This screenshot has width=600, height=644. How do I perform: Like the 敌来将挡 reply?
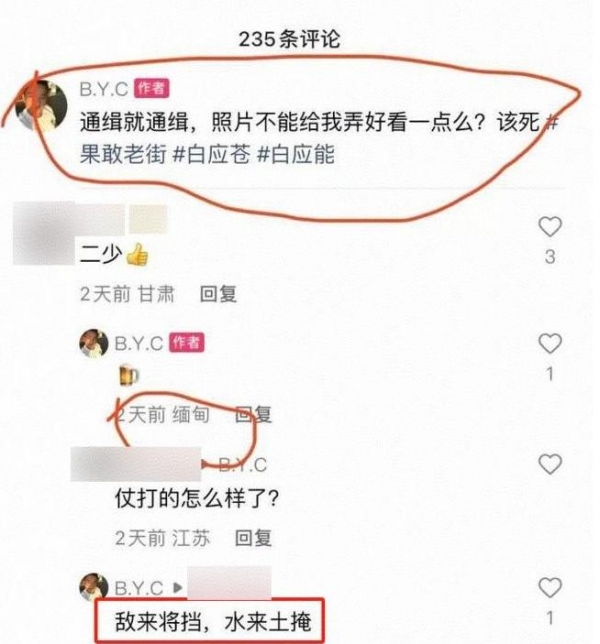pyautogui.click(x=550, y=587)
